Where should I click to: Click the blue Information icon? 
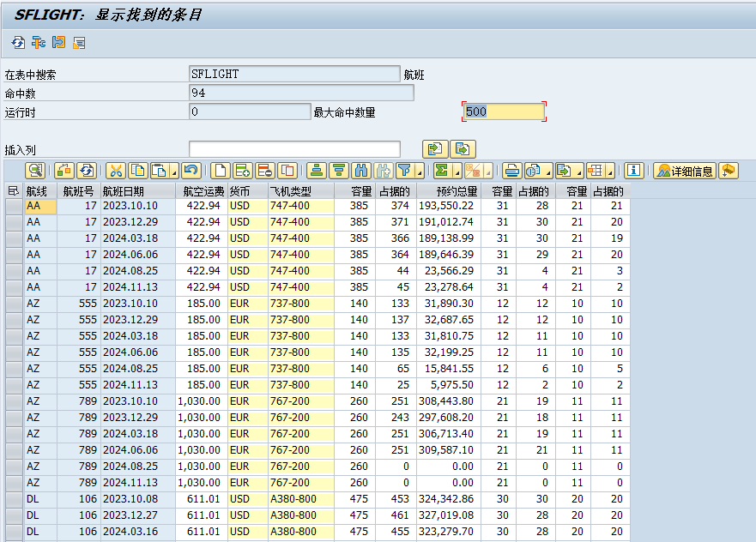pos(634,171)
